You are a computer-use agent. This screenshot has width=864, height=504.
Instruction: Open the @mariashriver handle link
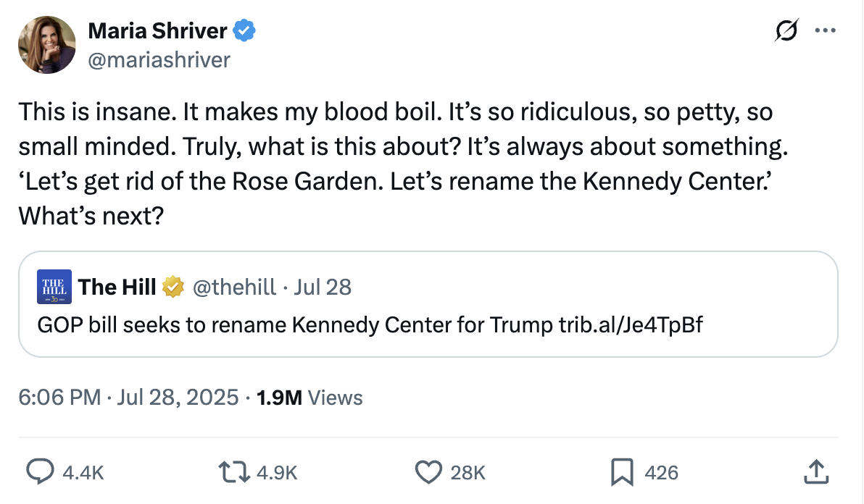[x=158, y=59]
